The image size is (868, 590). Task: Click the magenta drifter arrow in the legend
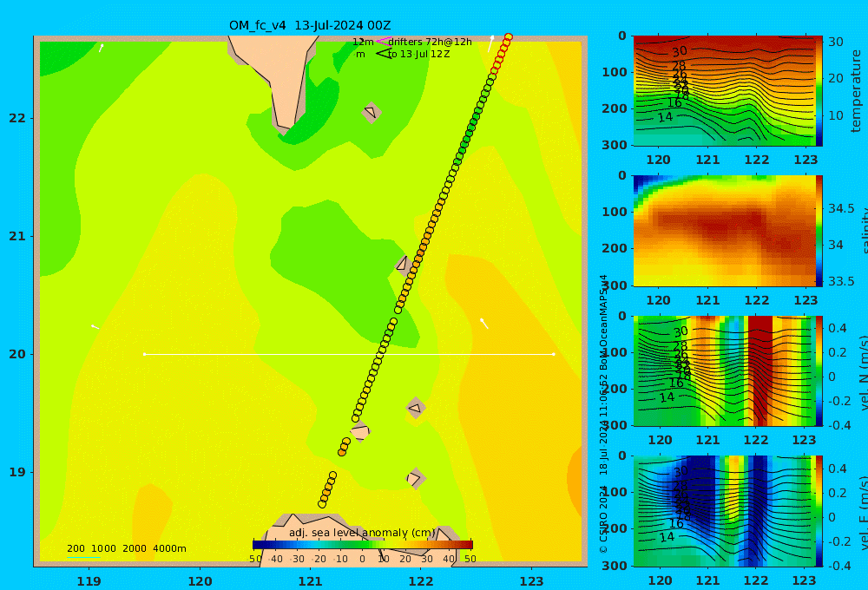383,41
